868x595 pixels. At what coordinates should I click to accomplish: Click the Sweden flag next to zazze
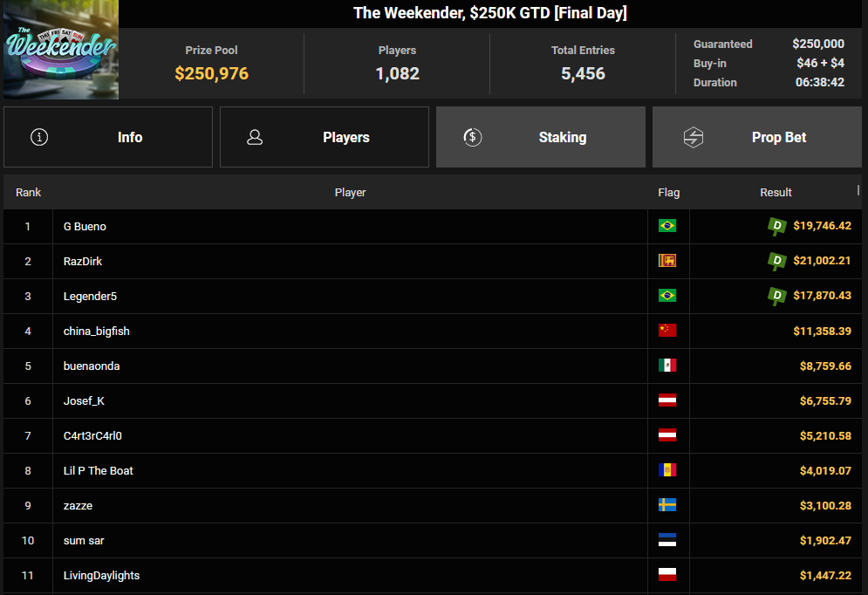pos(667,505)
